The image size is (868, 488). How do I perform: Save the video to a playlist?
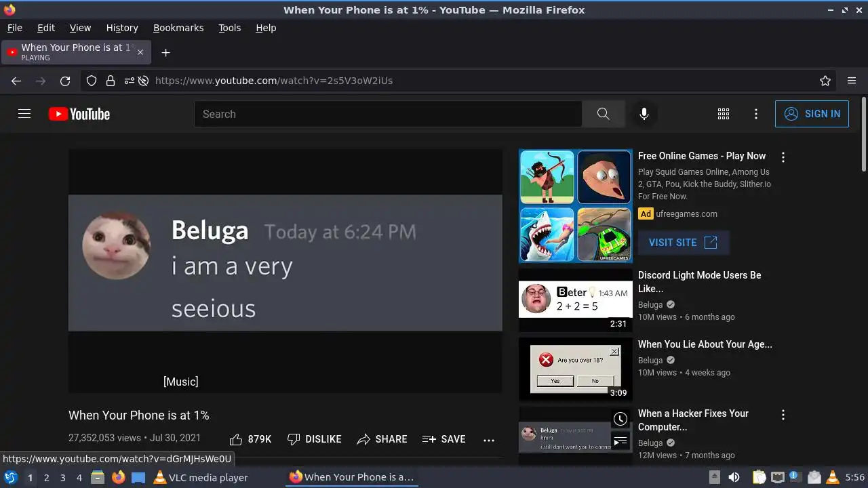point(443,439)
